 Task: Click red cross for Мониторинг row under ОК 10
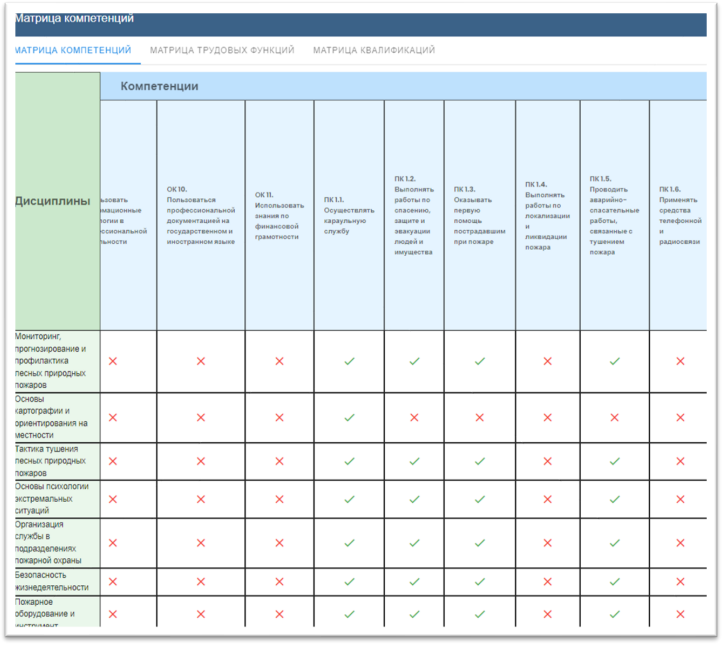(200, 361)
